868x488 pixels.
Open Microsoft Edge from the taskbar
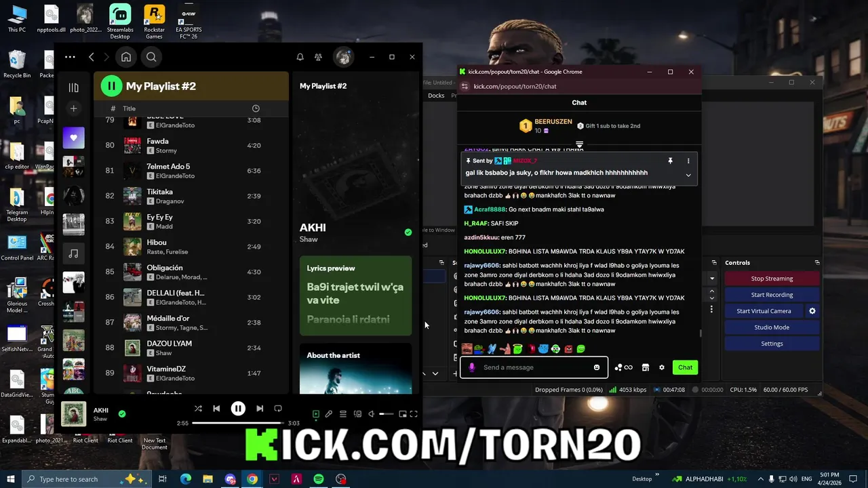(185, 479)
